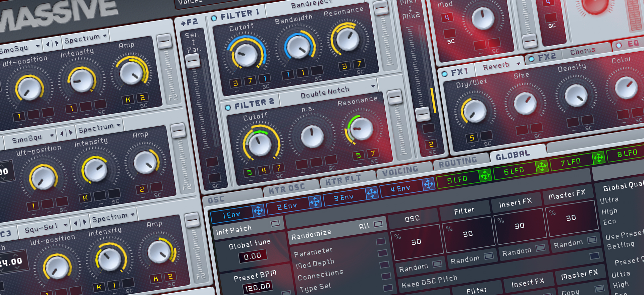The height and width of the screenshot is (295, 644).
Task: Click next-wavetable arrow beside Squ-Sw I
Action: (x=85, y=222)
